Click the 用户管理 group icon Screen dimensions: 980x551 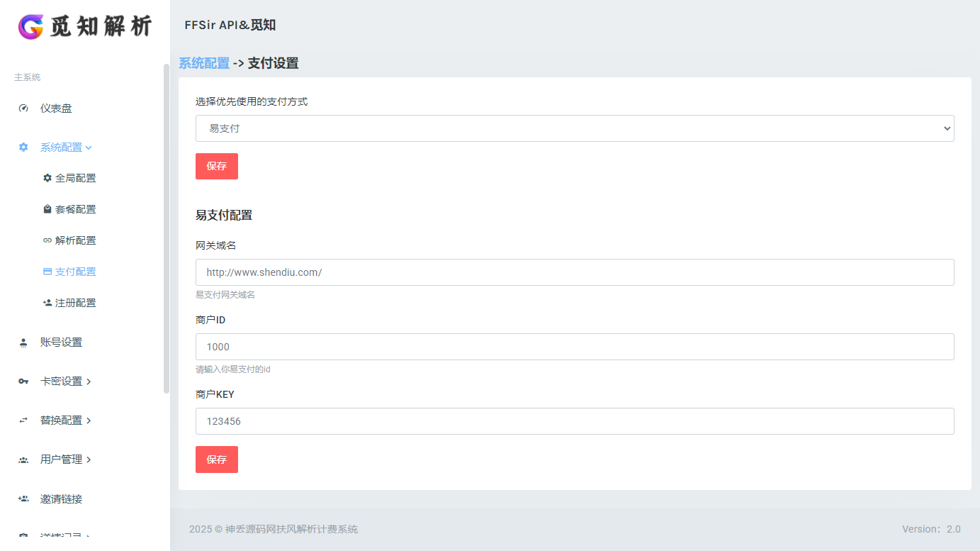(x=23, y=460)
